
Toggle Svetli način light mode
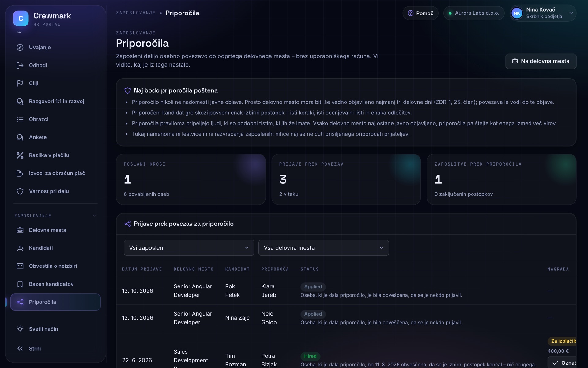click(x=55, y=329)
